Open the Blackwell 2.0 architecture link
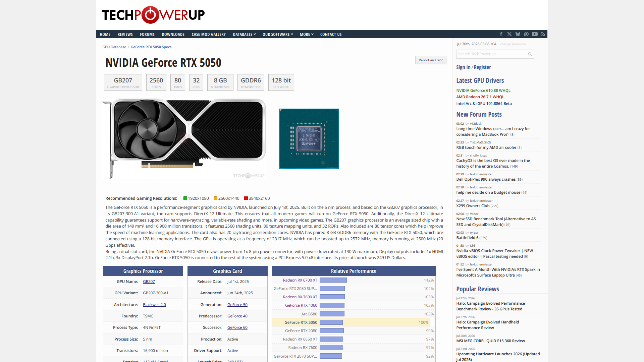 point(154,305)
